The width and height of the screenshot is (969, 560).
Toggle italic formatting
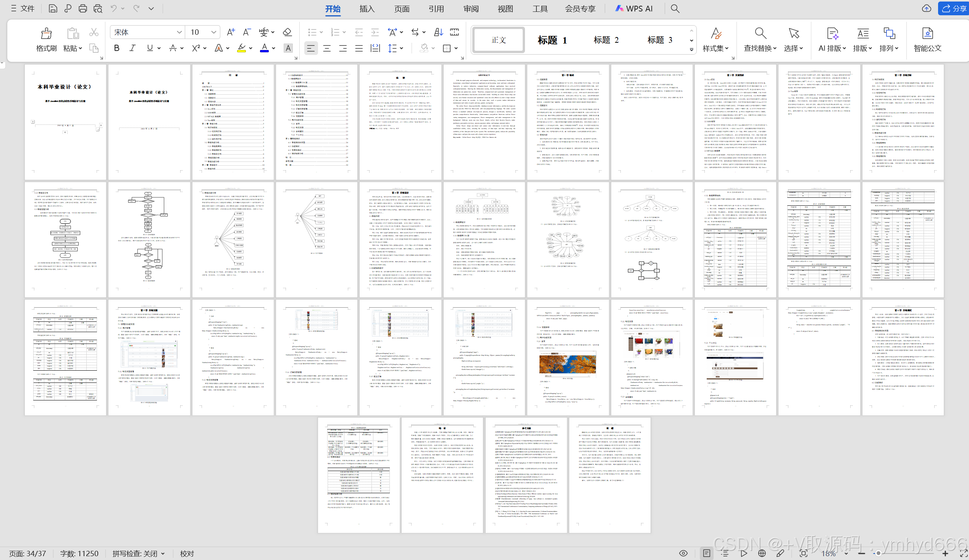click(132, 48)
